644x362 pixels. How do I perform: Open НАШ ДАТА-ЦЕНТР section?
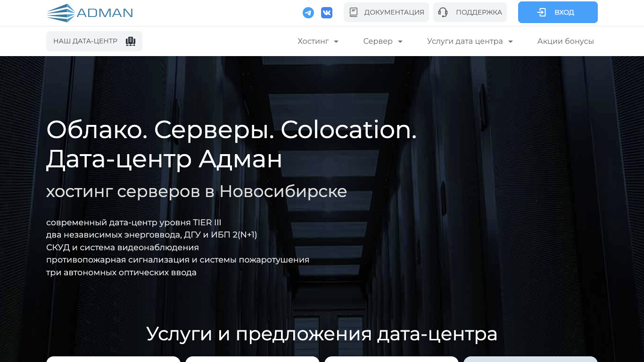(94, 41)
